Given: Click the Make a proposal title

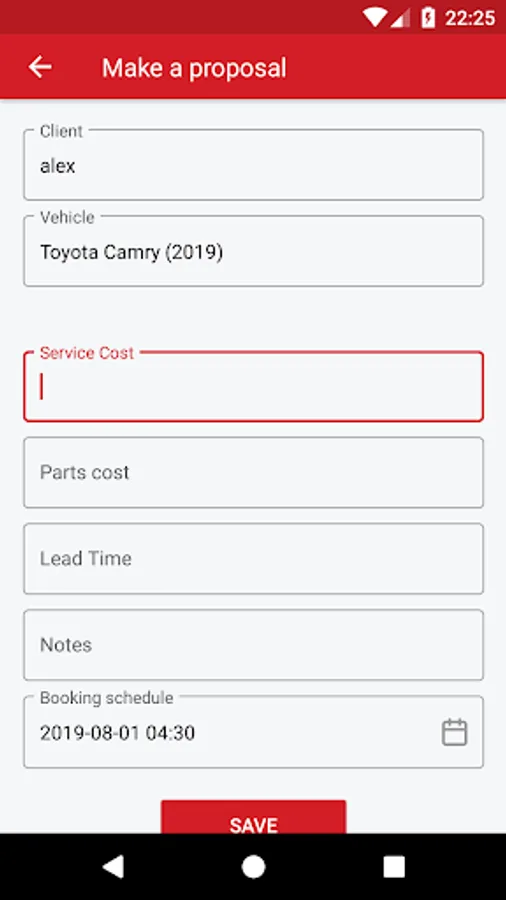Looking at the screenshot, I should pyautogui.click(x=194, y=68).
